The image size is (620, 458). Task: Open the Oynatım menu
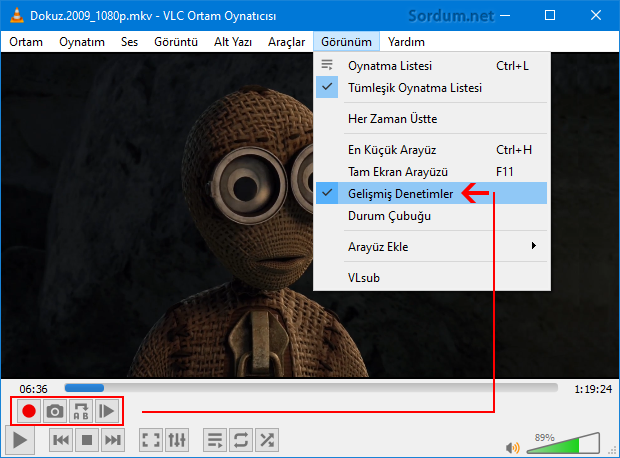click(82, 42)
